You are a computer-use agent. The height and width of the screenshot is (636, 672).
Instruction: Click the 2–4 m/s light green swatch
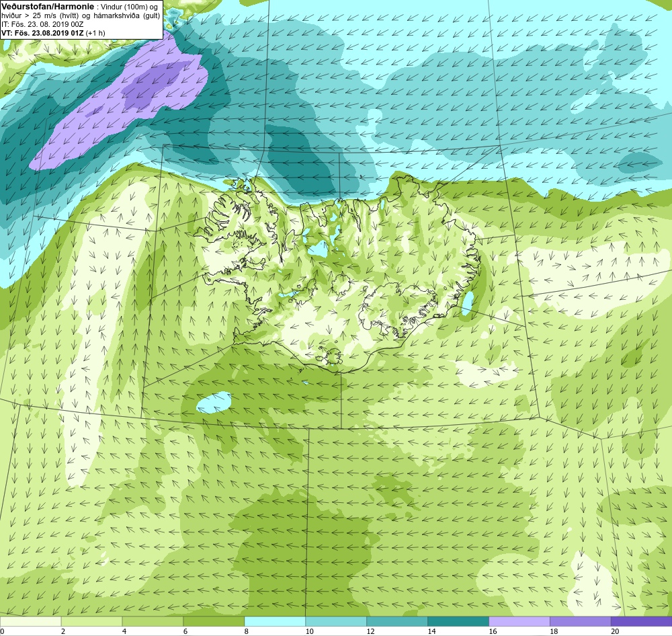pos(91,621)
